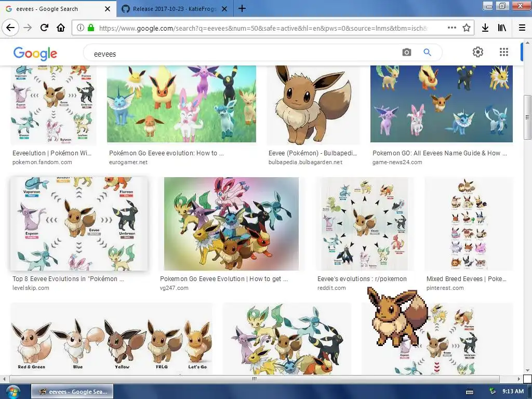
Task: Open page actions three-dot menu
Action: coord(451,28)
